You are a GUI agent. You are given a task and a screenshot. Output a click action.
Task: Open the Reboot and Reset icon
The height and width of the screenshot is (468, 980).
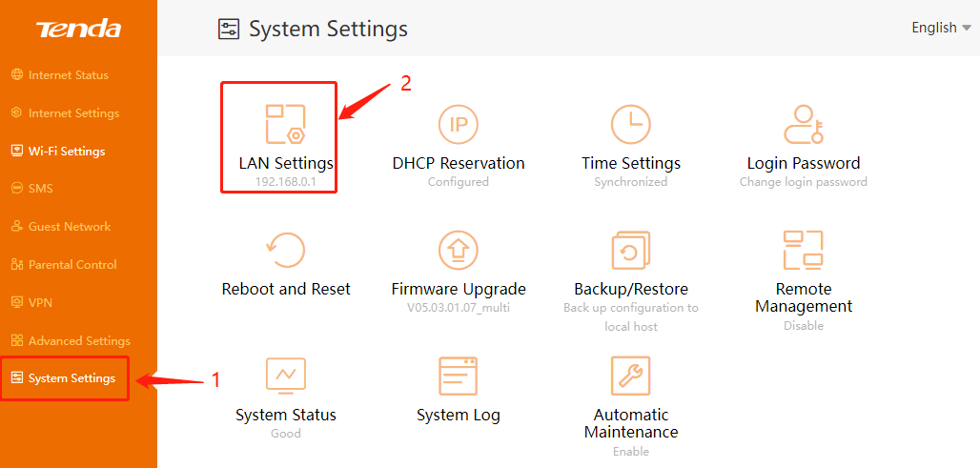point(286,251)
